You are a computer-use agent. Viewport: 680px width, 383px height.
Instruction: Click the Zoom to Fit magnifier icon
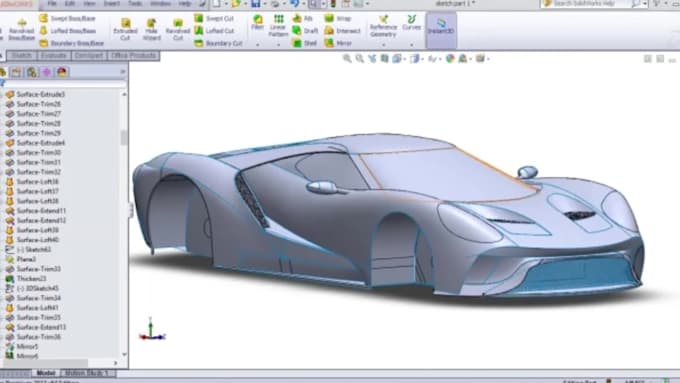pyautogui.click(x=347, y=59)
